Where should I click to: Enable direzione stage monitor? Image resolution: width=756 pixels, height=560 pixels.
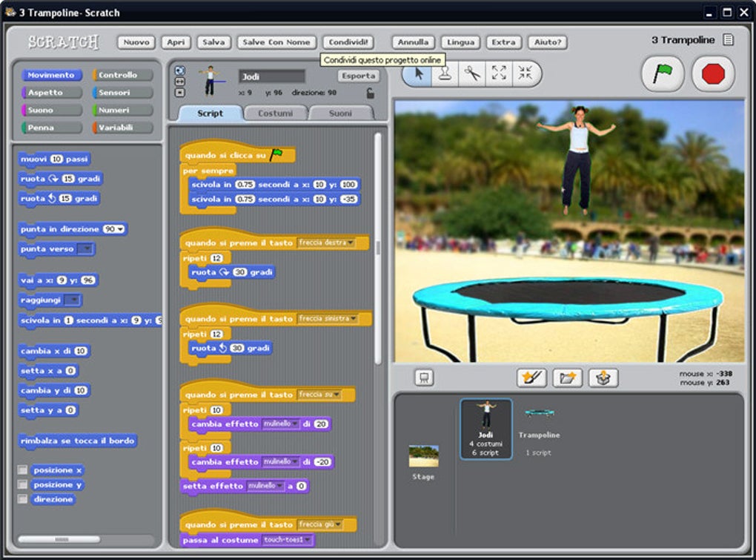pos(22,498)
